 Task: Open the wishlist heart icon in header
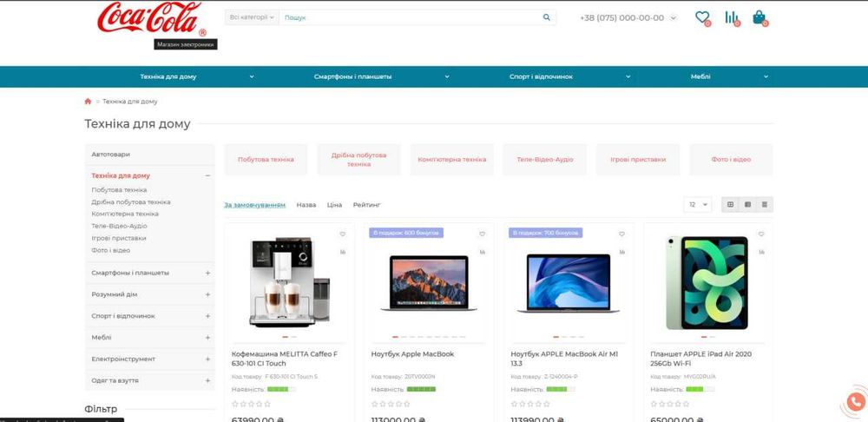pos(702,17)
